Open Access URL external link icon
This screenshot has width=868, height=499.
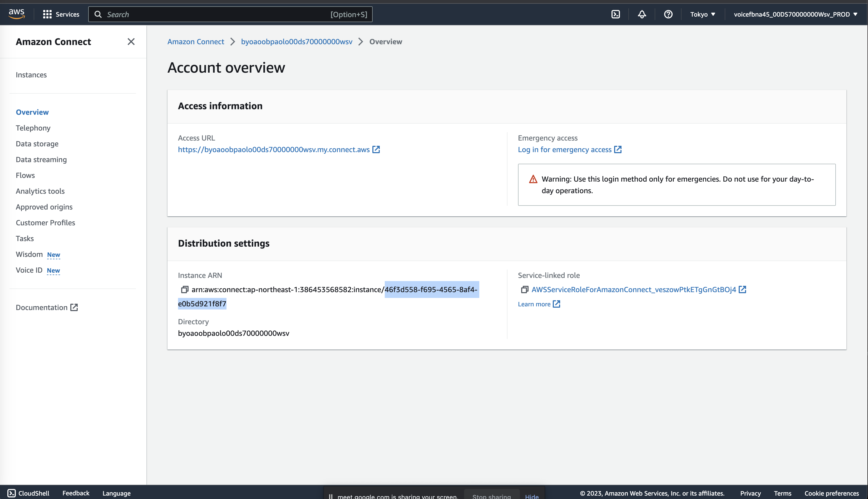tap(376, 149)
